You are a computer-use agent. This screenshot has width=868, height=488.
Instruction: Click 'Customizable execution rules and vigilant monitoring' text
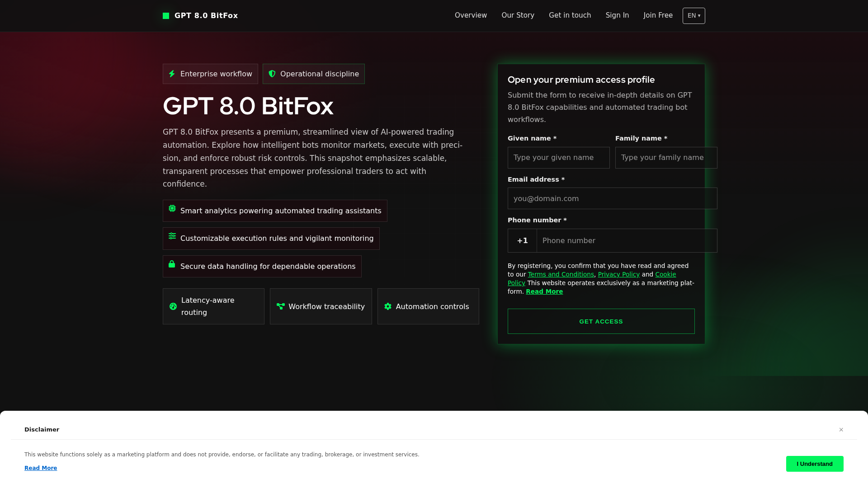[x=277, y=239]
